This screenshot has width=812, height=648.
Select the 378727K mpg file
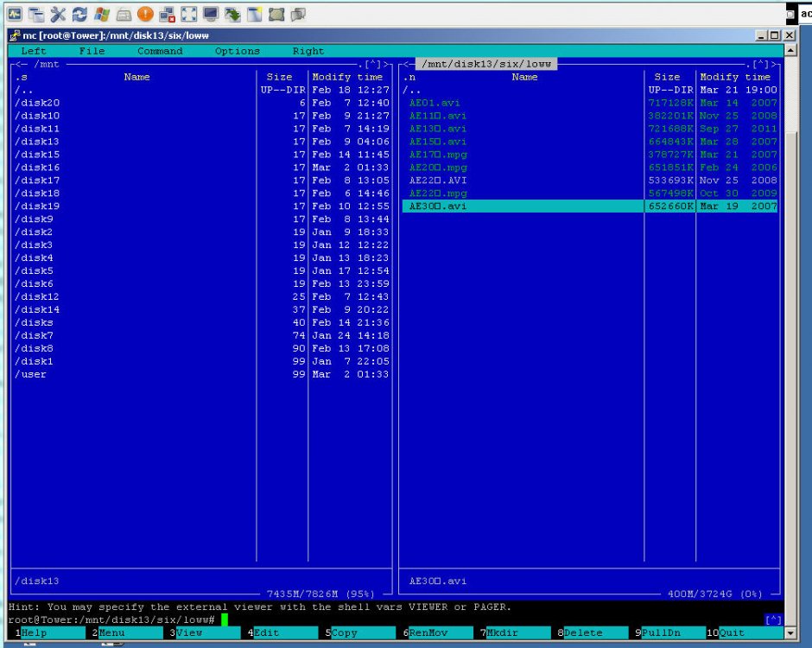pyautogui.click(x=590, y=155)
